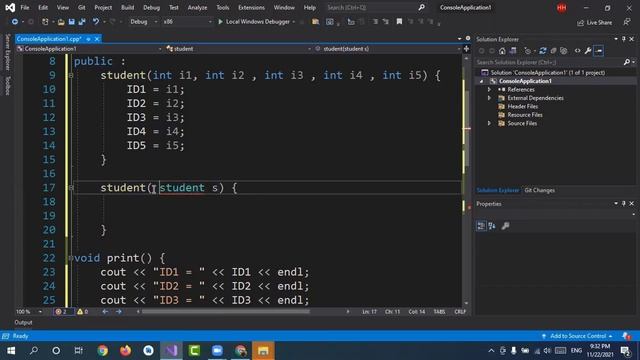Open Firefox from the taskbar
Screen dimensions: 640x360
click(x=125, y=351)
